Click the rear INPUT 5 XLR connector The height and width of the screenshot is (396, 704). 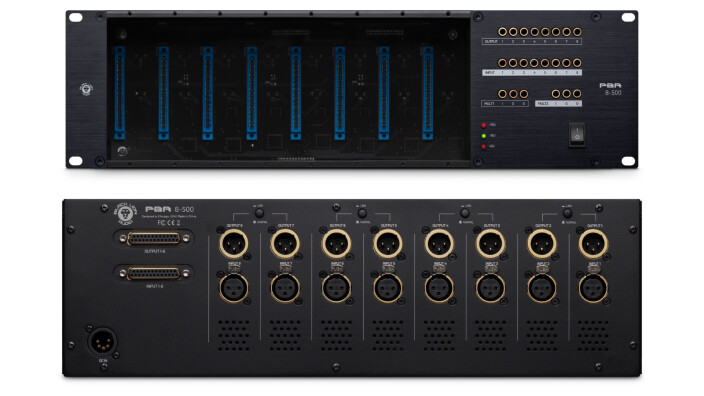click(388, 288)
